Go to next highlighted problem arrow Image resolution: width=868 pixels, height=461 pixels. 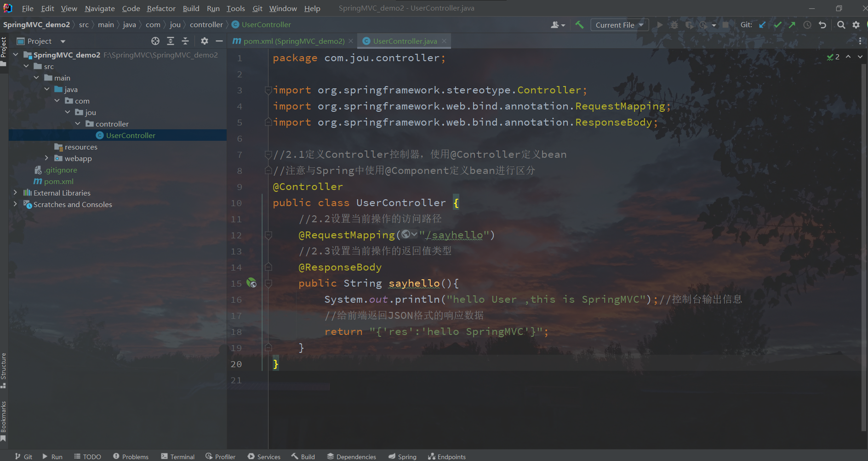click(x=860, y=57)
